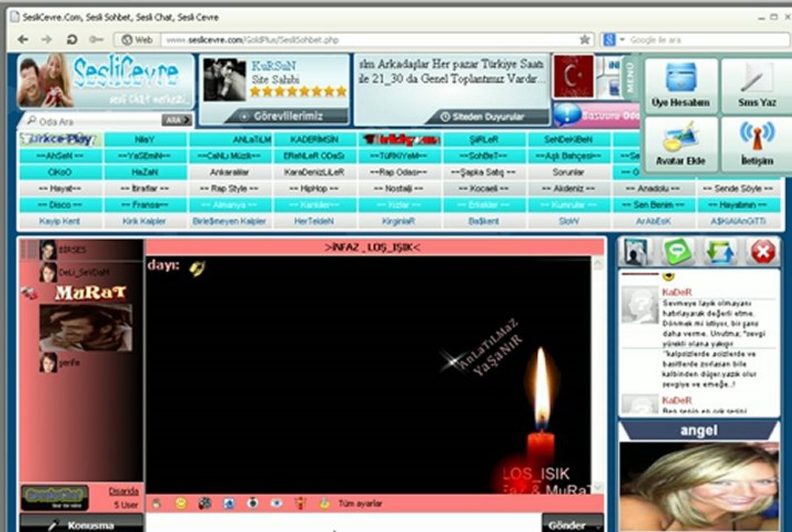The height and width of the screenshot is (532, 792).
Task: Join the ANLaTıLMaZ room
Action: click(230, 140)
